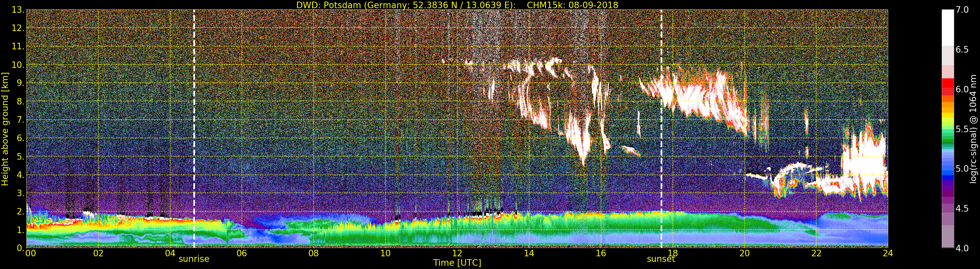This screenshot has width=980, height=269.
Task: Click height axis tick '11.'
Action: point(18,46)
